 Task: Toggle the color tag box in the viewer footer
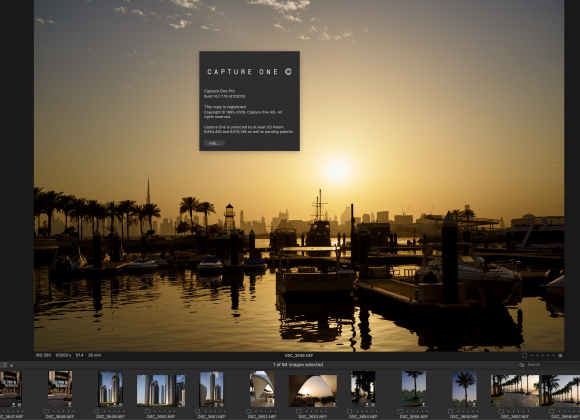coord(524,355)
